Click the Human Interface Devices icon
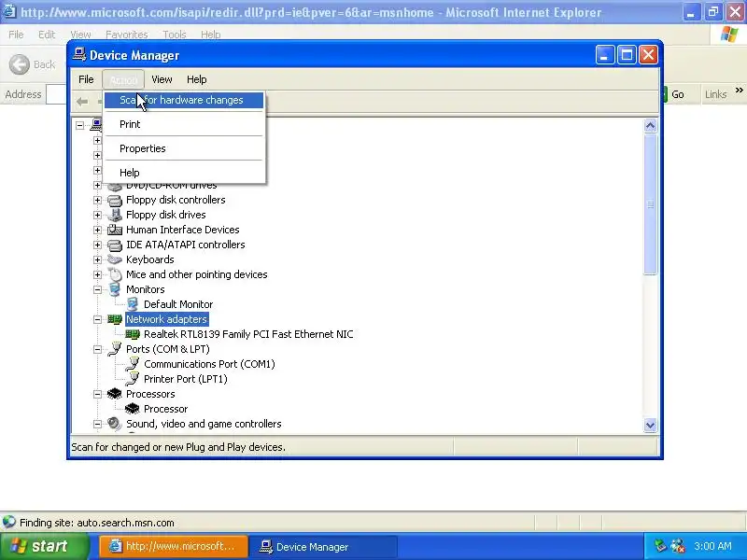Screen dimensions: 747x560 tap(115, 230)
